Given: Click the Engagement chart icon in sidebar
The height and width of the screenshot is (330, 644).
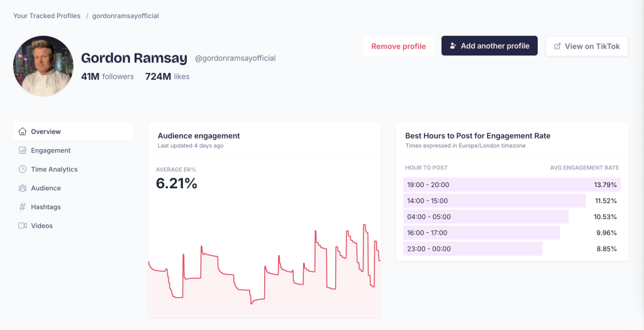Looking at the screenshot, I should [x=23, y=151].
